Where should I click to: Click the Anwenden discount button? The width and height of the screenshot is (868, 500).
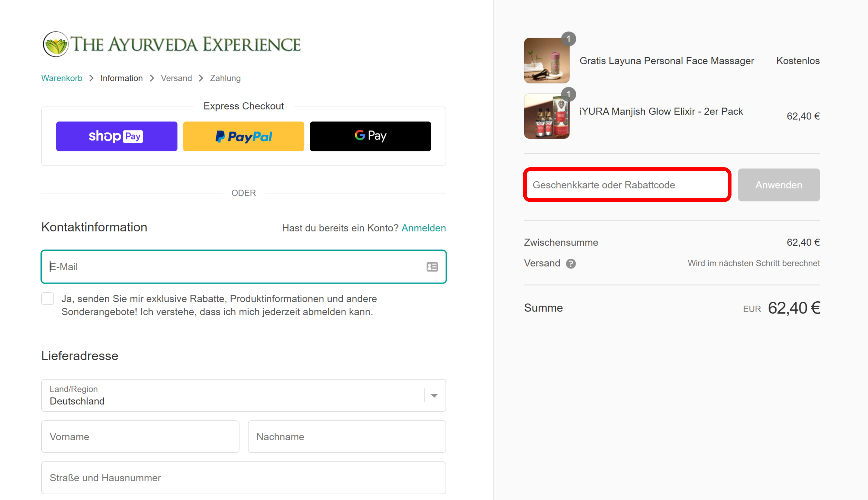(x=779, y=185)
